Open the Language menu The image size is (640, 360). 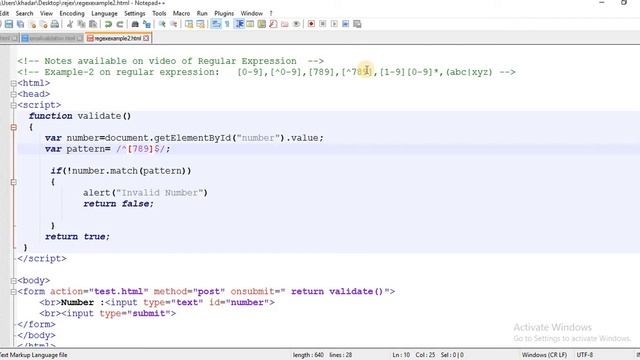pos(104,13)
